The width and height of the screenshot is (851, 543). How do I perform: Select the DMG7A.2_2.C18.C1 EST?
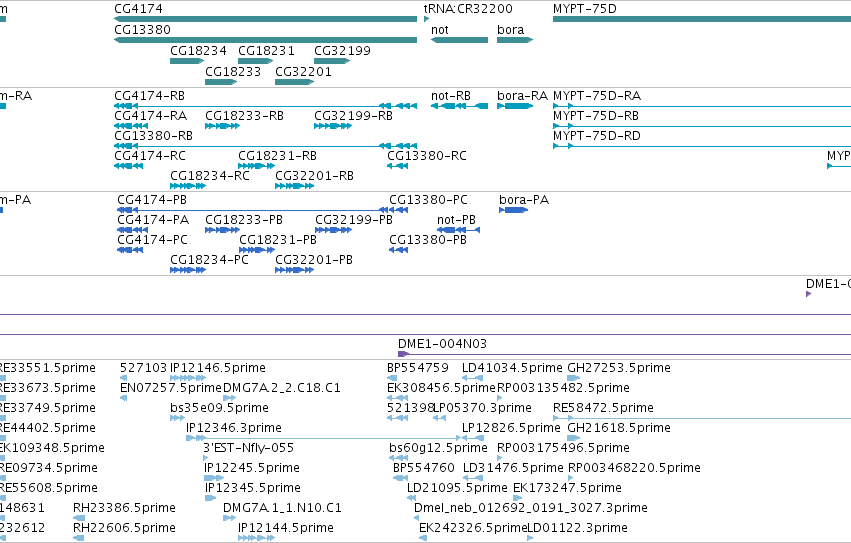pos(230,398)
